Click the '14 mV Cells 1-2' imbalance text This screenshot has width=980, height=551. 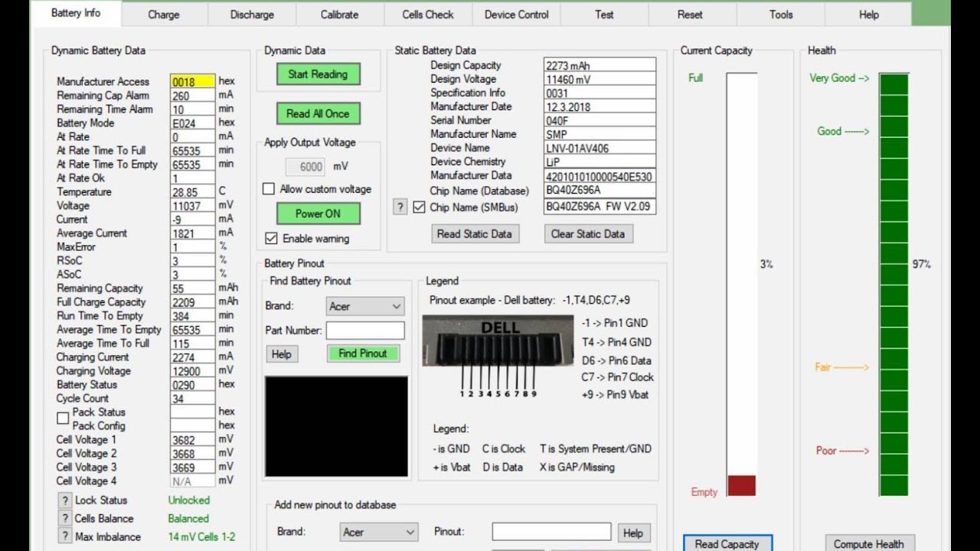pos(201,537)
